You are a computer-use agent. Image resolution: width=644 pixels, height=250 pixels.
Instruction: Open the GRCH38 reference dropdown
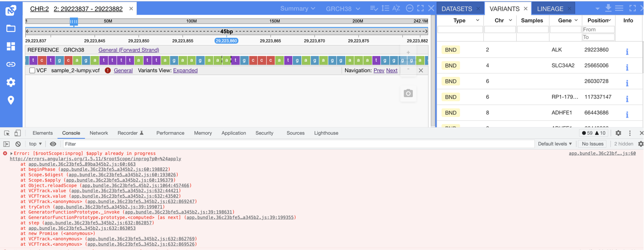pyautogui.click(x=343, y=9)
